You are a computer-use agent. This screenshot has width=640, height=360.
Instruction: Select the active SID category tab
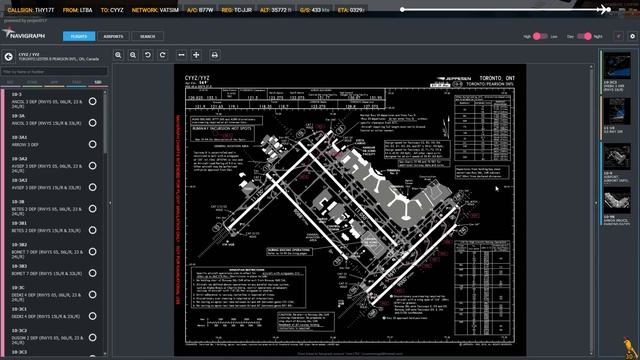(x=98, y=83)
